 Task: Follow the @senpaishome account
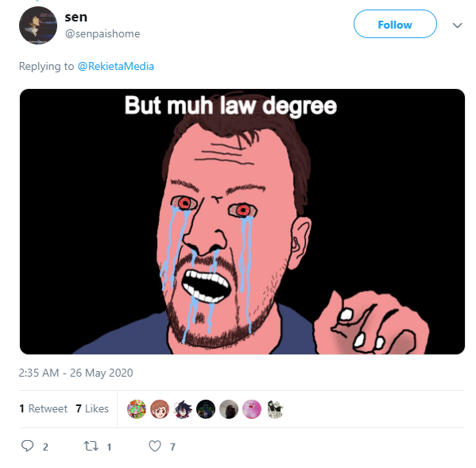tap(395, 24)
